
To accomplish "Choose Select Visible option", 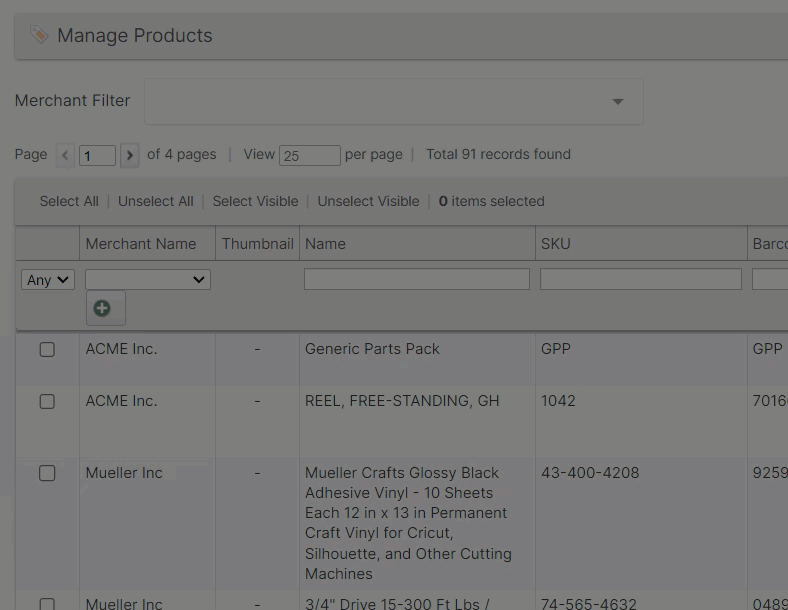I will tap(255, 201).
